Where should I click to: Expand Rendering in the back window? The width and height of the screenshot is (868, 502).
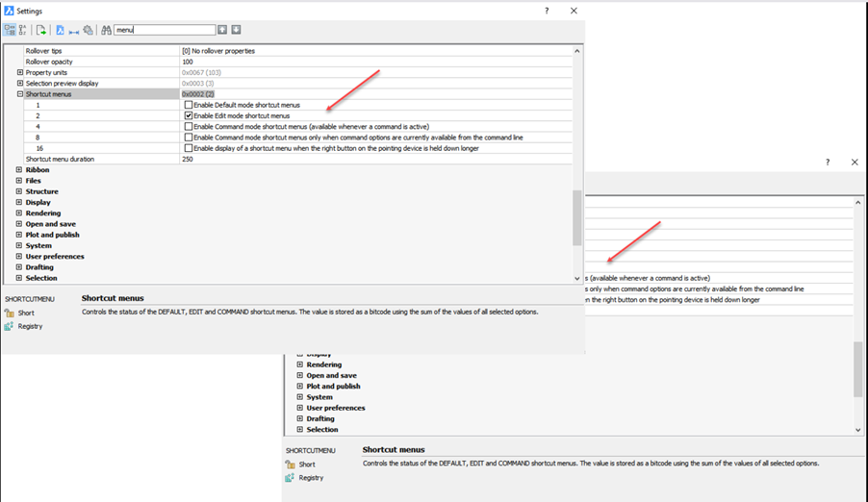coord(299,364)
